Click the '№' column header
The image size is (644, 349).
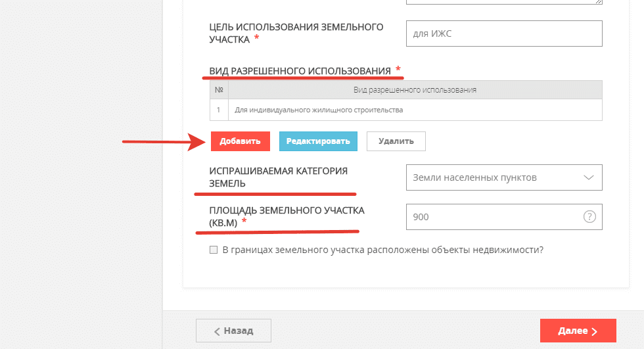[x=219, y=90]
